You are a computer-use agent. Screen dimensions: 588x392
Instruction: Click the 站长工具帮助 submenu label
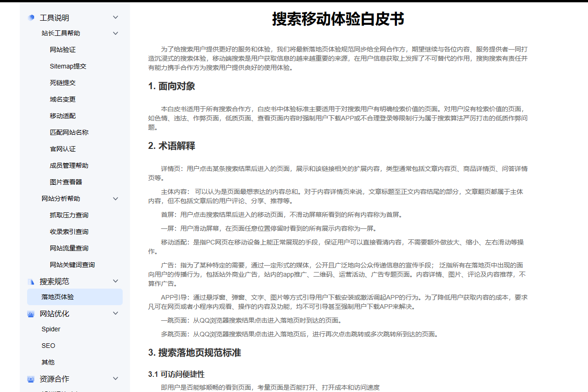click(61, 33)
